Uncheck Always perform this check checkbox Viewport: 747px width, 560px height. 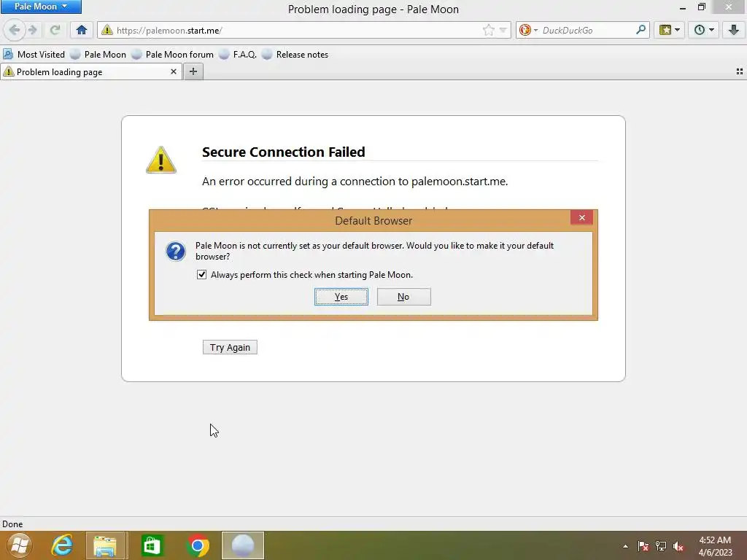(x=201, y=274)
